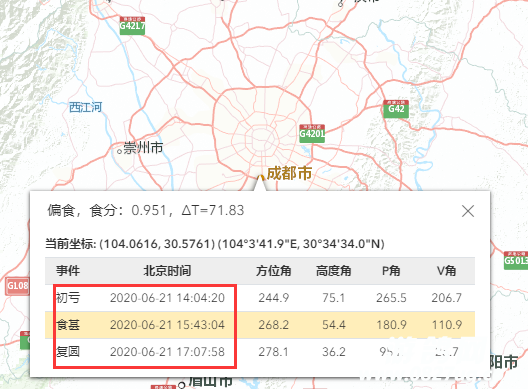Select the 初亏 event row

point(260,298)
